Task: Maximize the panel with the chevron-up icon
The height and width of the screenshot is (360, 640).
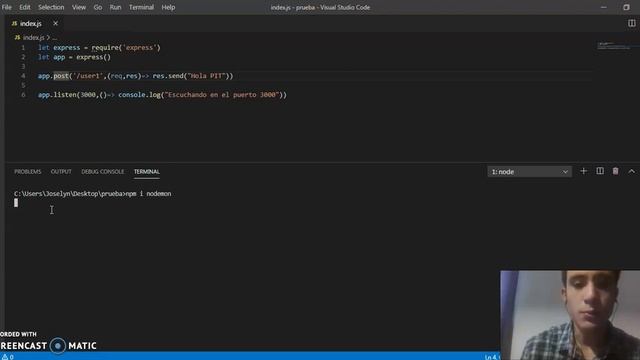Action: [631, 171]
